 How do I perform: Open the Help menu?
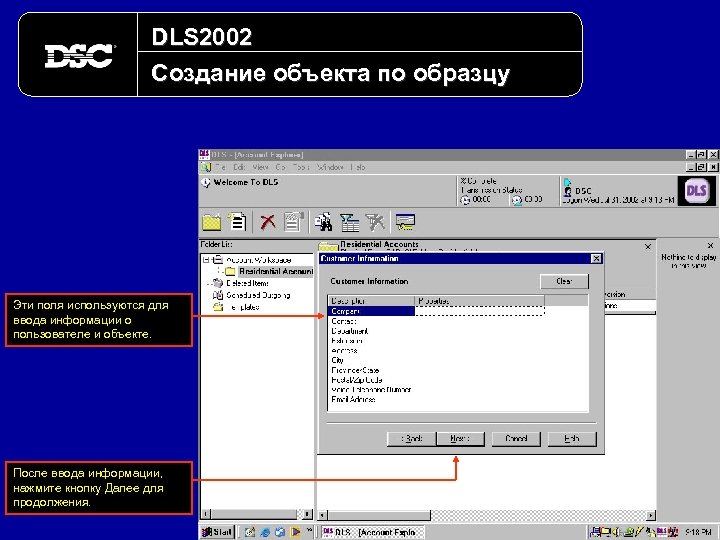tap(358, 167)
